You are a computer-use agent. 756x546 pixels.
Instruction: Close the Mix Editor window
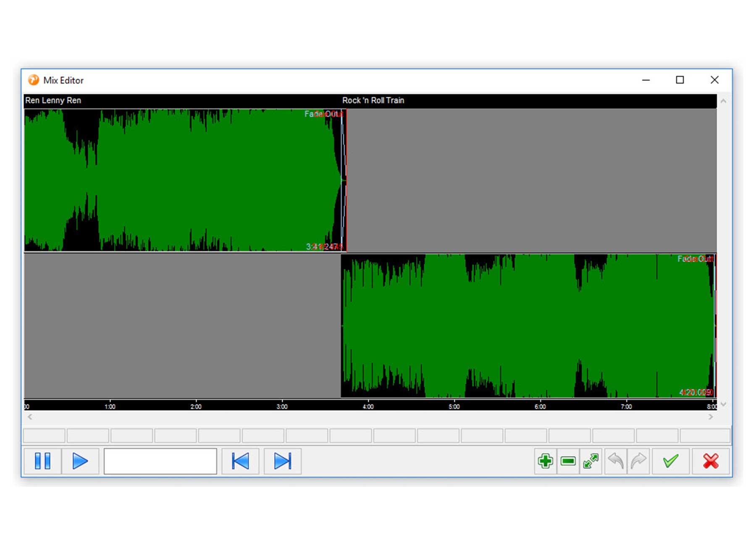click(x=714, y=80)
